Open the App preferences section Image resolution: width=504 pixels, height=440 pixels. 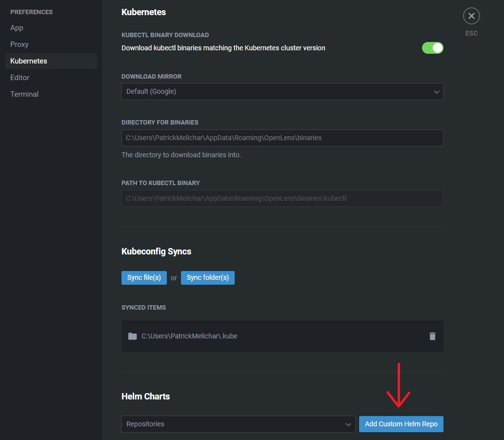17,28
